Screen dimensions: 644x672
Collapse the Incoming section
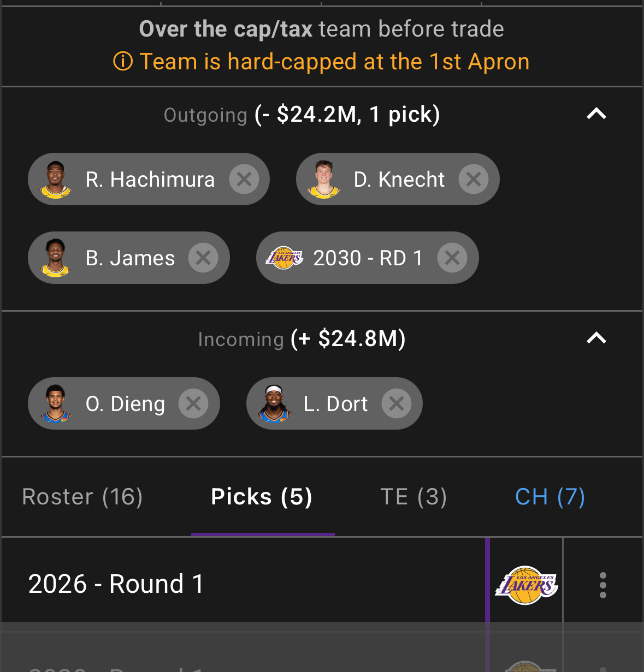(x=596, y=338)
